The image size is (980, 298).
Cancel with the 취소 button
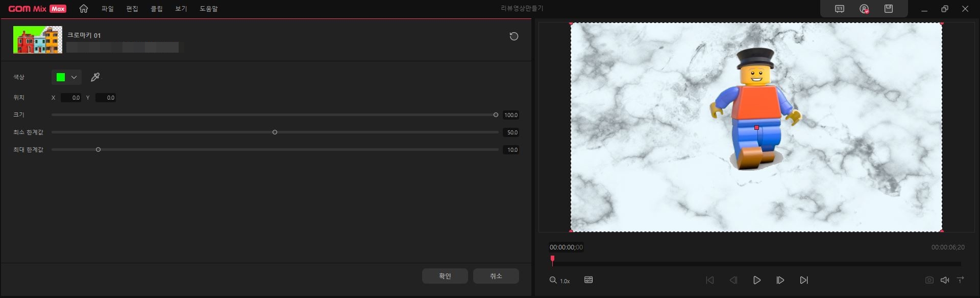point(496,276)
